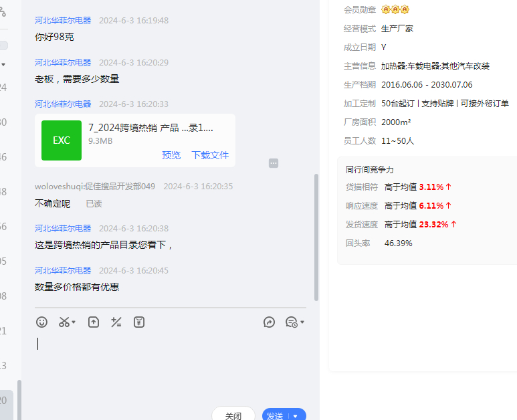Open the chat history icon with clock
The height and width of the screenshot is (420, 517).
[x=291, y=322]
